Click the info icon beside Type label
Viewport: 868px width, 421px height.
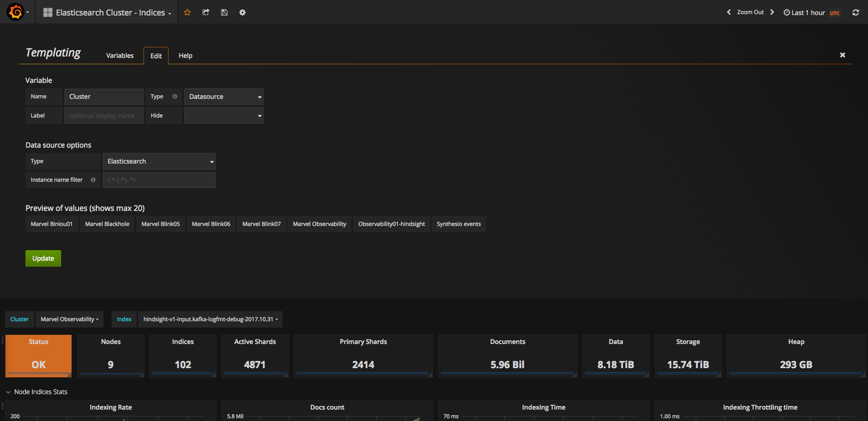[x=175, y=97]
